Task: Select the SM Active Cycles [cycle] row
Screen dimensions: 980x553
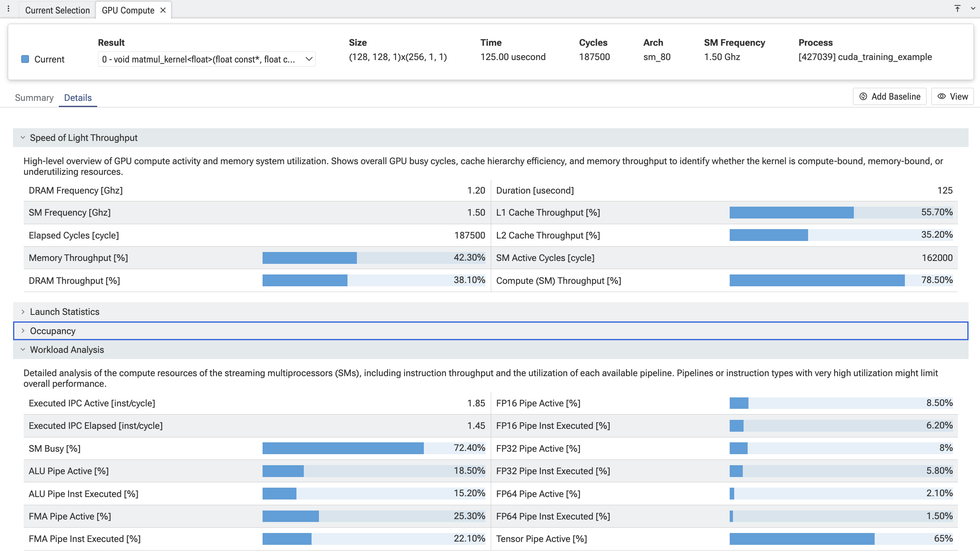Action: click(x=724, y=258)
